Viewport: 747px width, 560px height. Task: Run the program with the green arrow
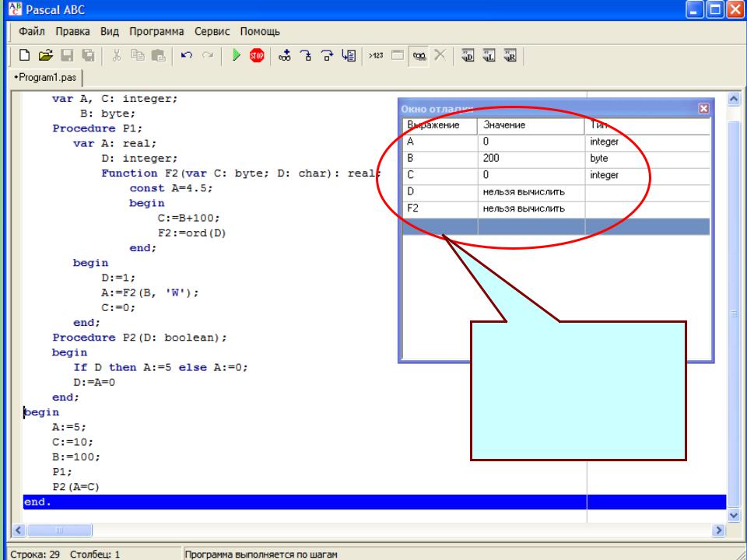coord(237,56)
